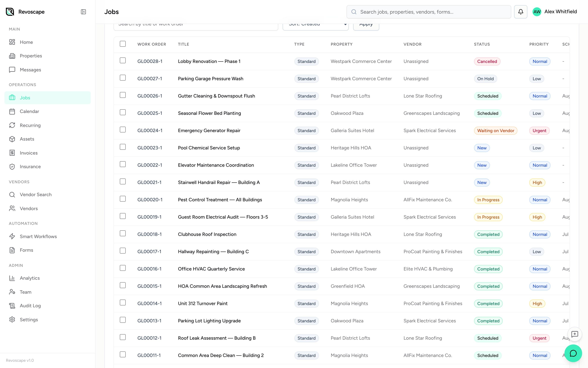The height and width of the screenshot is (368, 588).
Task: Sort by the STATUS column header
Action: [x=482, y=44]
